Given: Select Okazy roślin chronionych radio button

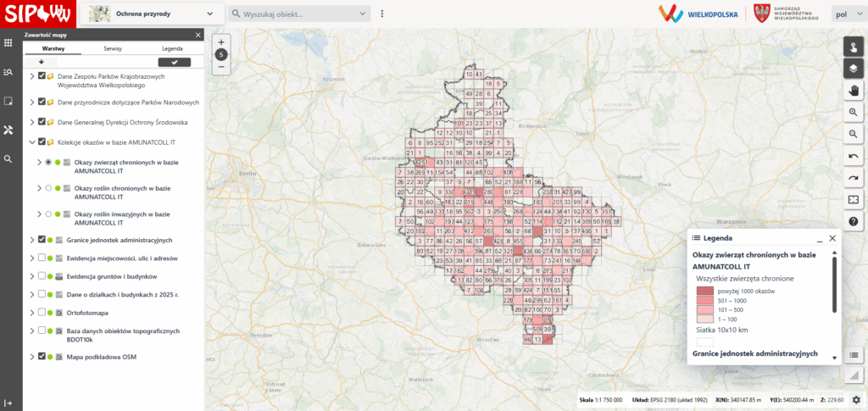Looking at the screenshot, I should [48, 188].
